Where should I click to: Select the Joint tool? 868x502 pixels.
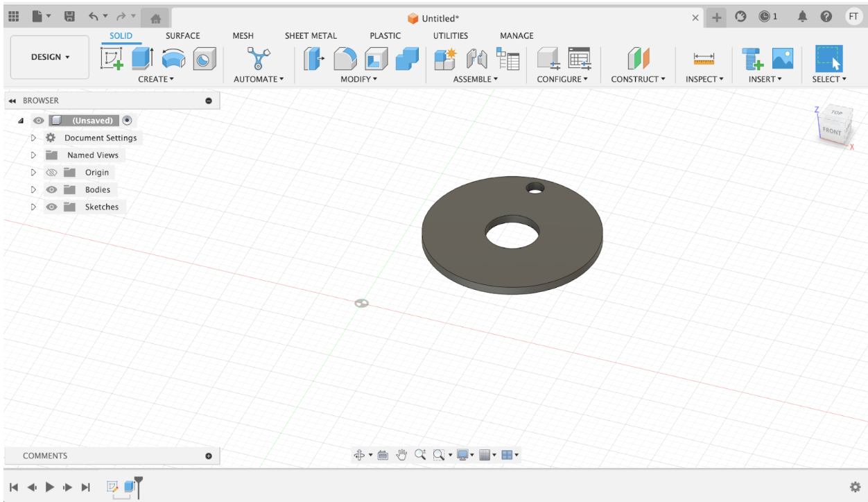click(476, 59)
